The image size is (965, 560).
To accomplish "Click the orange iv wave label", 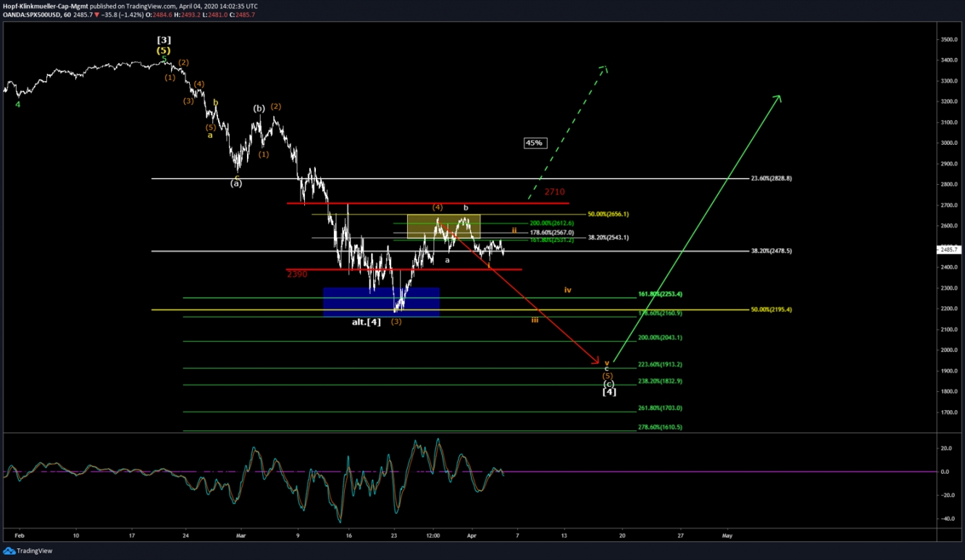I will [x=568, y=290].
